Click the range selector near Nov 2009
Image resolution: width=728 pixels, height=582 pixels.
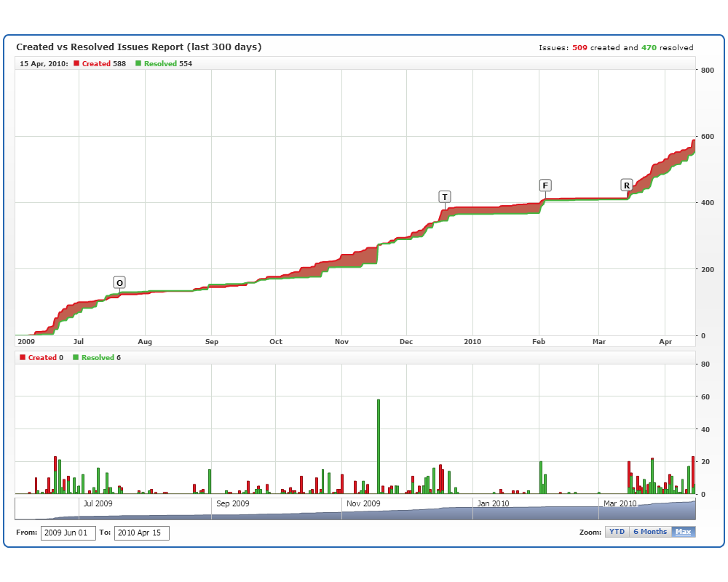(363, 508)
